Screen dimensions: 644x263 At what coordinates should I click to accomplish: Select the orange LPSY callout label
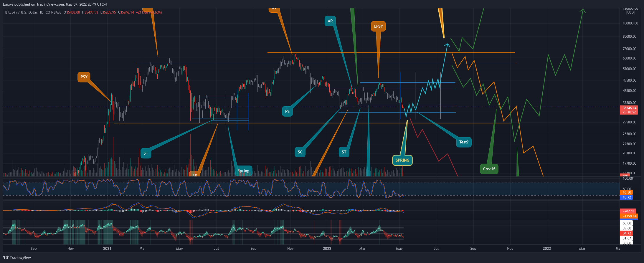(x=379, y=26)
